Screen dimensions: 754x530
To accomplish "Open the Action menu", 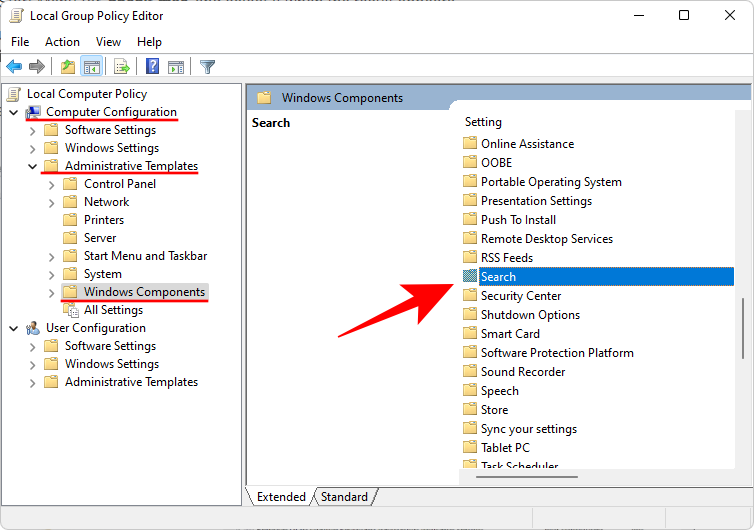I will 62,42.
